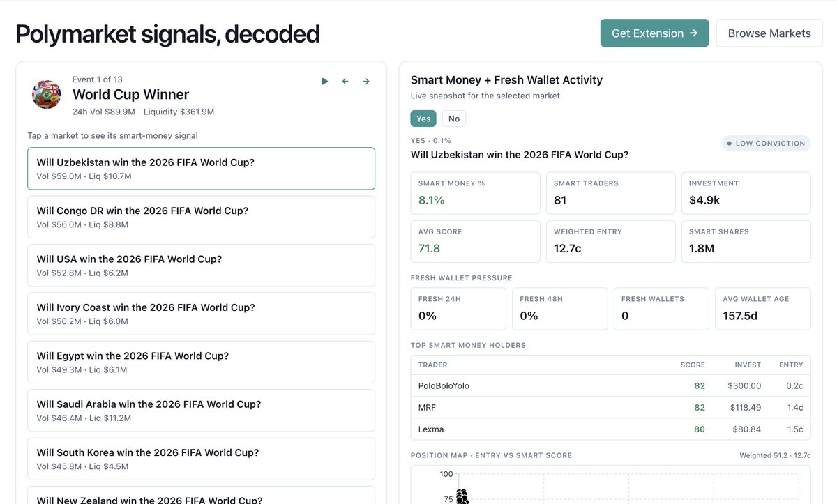This screenshot has width=837, height=504.
Task: Select the No outcome toggle
Action: 454,119
